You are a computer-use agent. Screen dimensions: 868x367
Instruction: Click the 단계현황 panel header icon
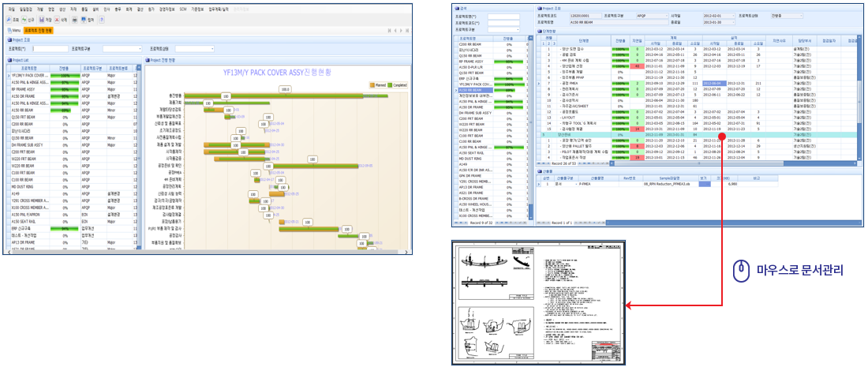[x=539, y=31]
